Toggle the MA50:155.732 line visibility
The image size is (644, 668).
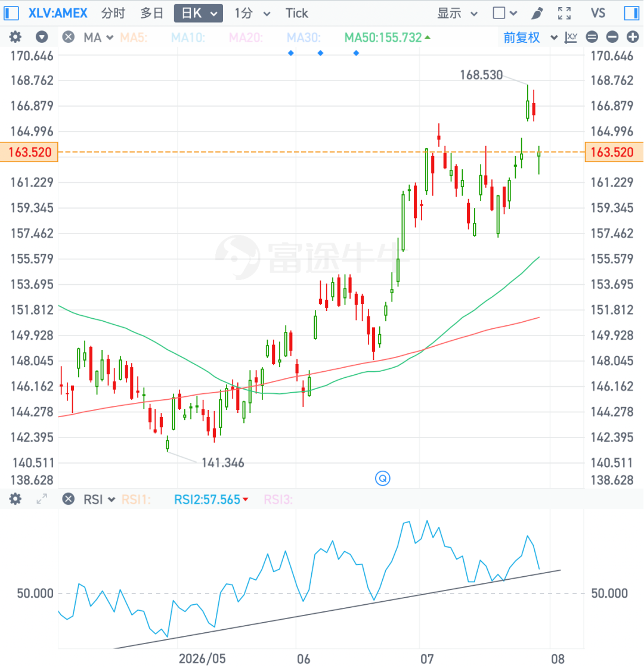tap(387, 38)
